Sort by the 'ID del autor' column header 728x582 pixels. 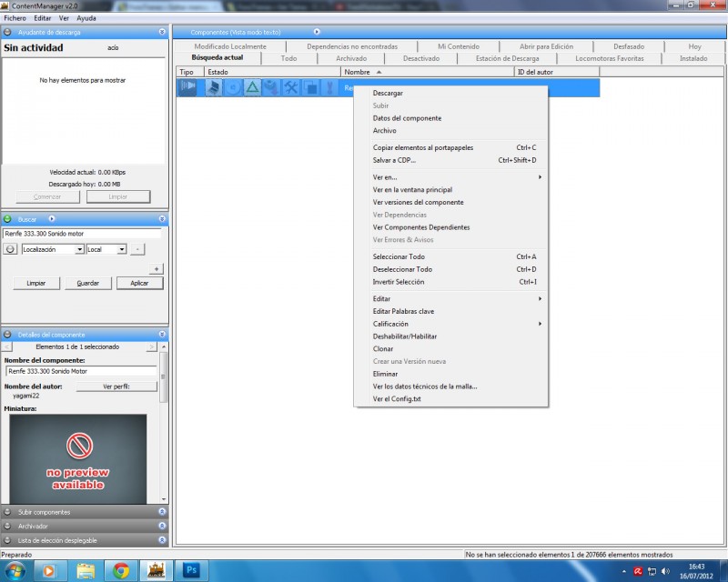(557, 72)
